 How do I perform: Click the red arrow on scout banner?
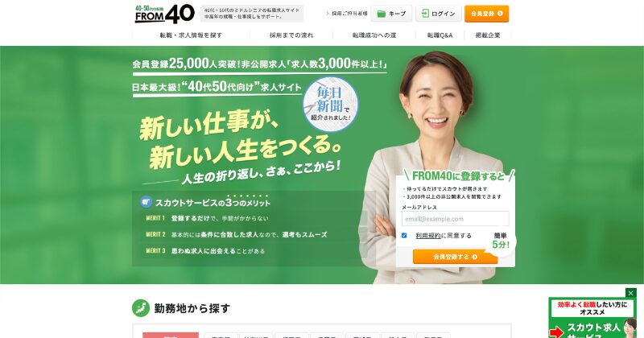point(557,332)
